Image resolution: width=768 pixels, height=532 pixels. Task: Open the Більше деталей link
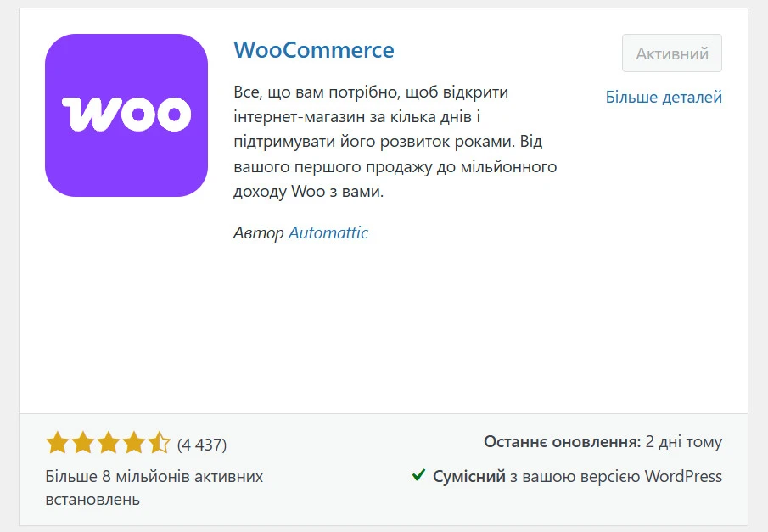(664, 97)
